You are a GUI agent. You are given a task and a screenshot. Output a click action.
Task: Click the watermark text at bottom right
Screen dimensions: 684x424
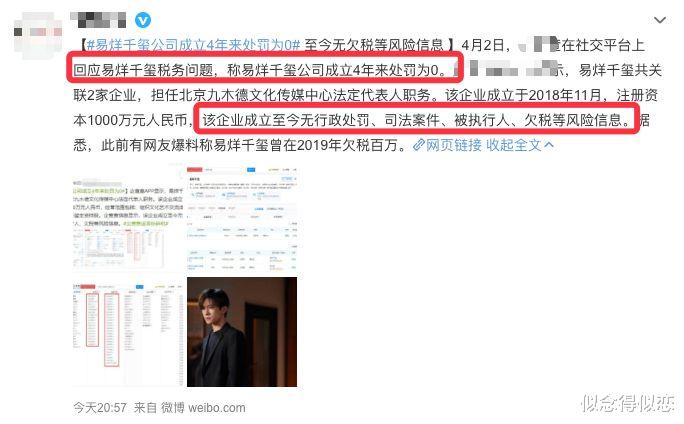pyautogui.click(x=628, y=403)
